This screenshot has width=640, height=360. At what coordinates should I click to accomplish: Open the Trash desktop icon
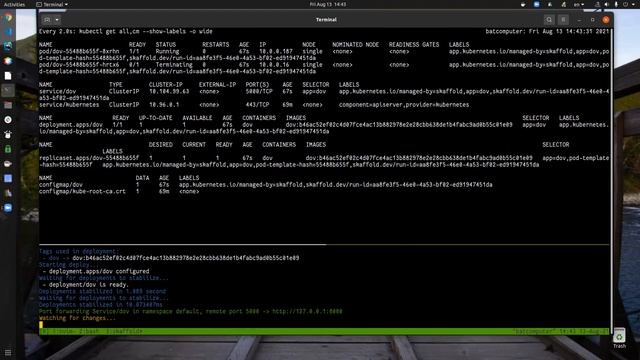619,339
